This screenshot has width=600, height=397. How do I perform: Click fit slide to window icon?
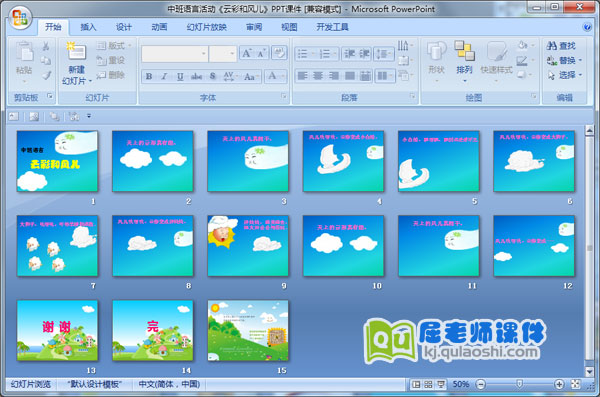576,384
